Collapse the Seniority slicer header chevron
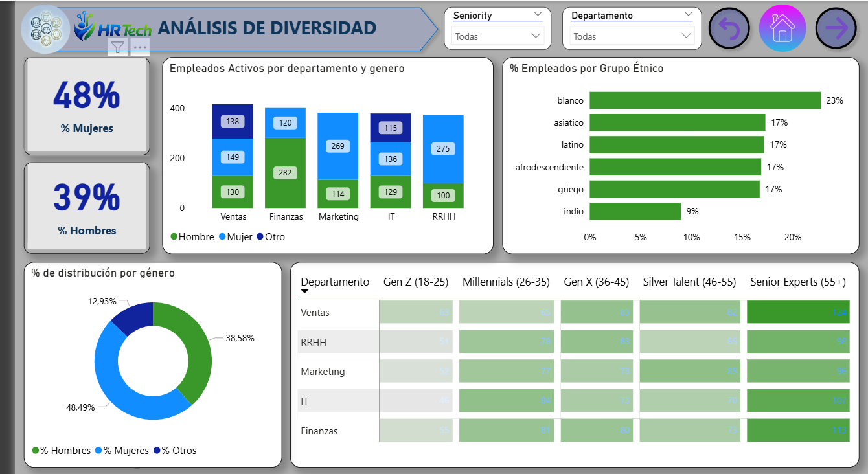 pyautogui.click(x=538, y=14)
